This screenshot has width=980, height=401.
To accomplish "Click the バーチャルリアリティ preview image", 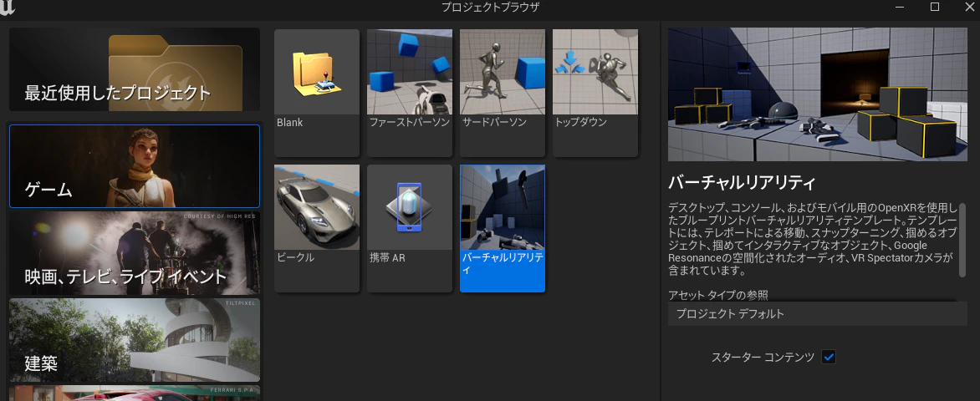I will coord(818,94).
